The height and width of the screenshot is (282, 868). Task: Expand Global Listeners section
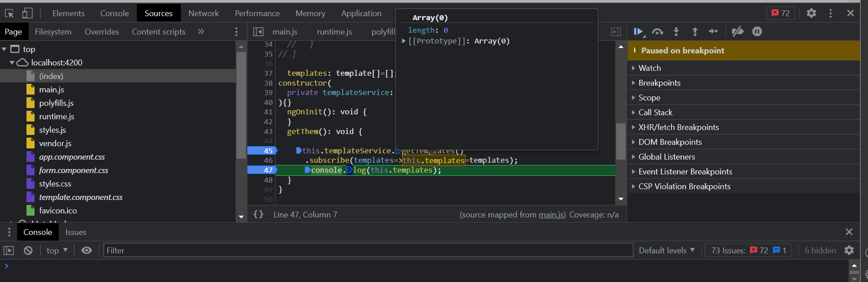pyautogui.click(x=743, y=156)
